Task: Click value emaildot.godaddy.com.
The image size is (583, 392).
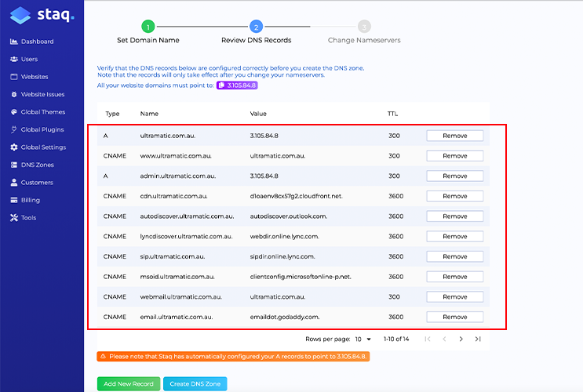Action: click(285, 317)
